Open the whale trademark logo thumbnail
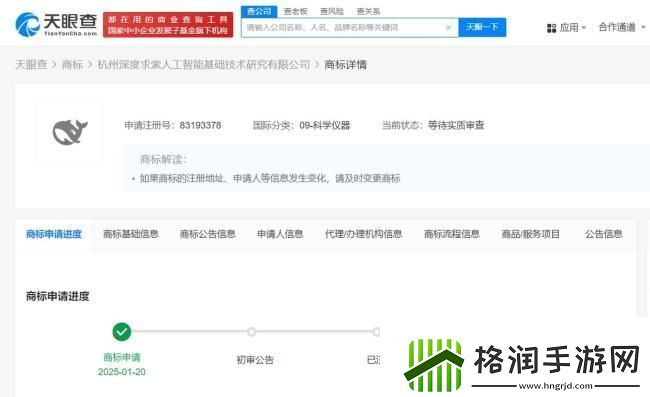Image resolution: width=650 pixels, height=397 pixels. (x=70, y=132)
